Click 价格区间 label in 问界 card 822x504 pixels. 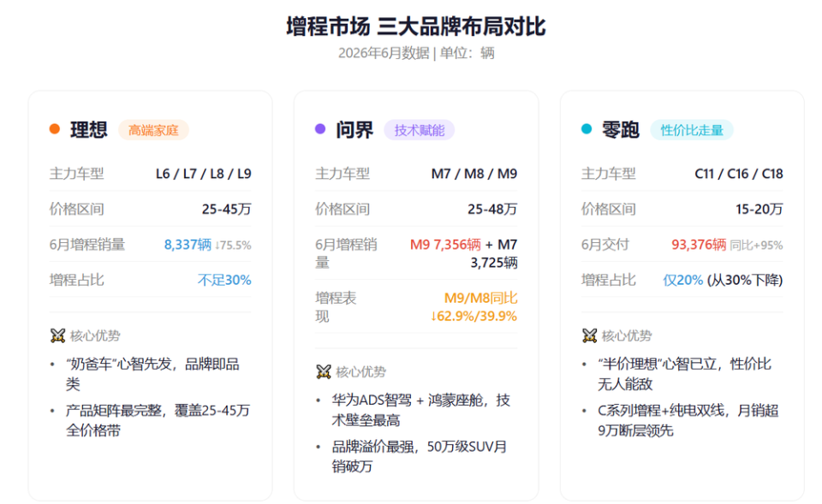[342, 209]
